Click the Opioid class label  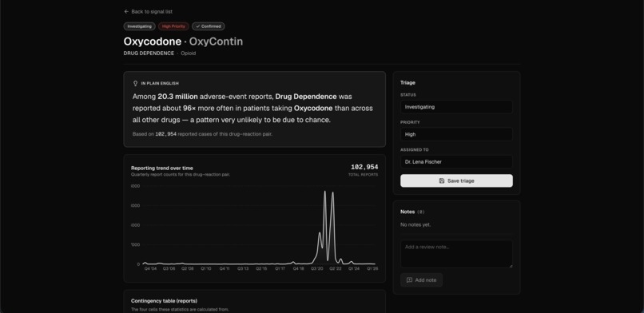point(189,53)
